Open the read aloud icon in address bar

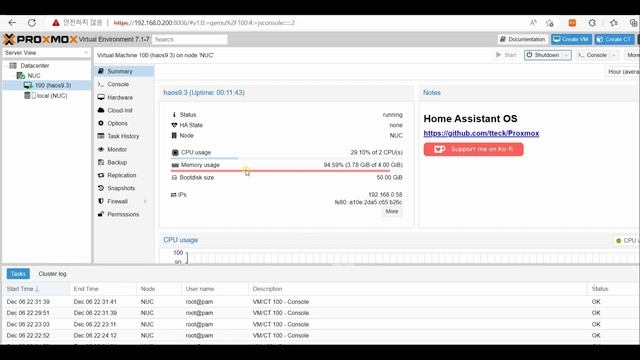click(533, 23)
